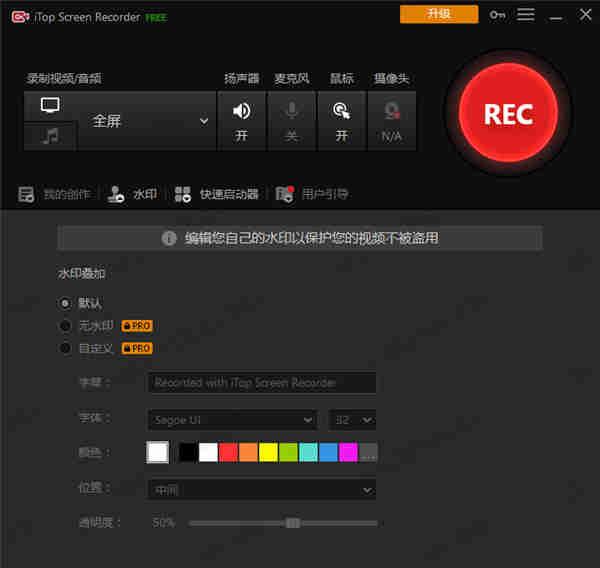Screen dimensions: 600x568
Task: Enable the microphone (麦克风) icon
Action: [291, 112]
